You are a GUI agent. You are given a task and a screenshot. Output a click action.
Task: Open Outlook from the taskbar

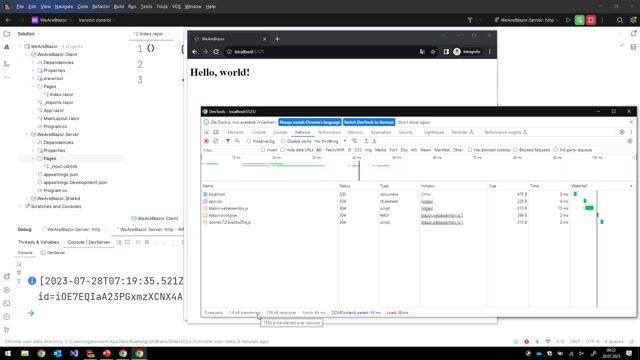(58, 353)
